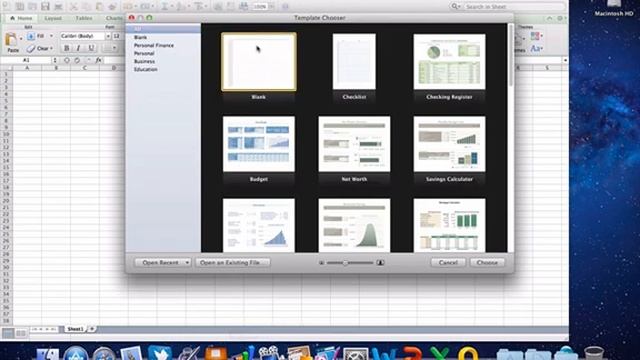Select the Personal Finance category
The height and width of the screenshot is (360, 640).
154,45
